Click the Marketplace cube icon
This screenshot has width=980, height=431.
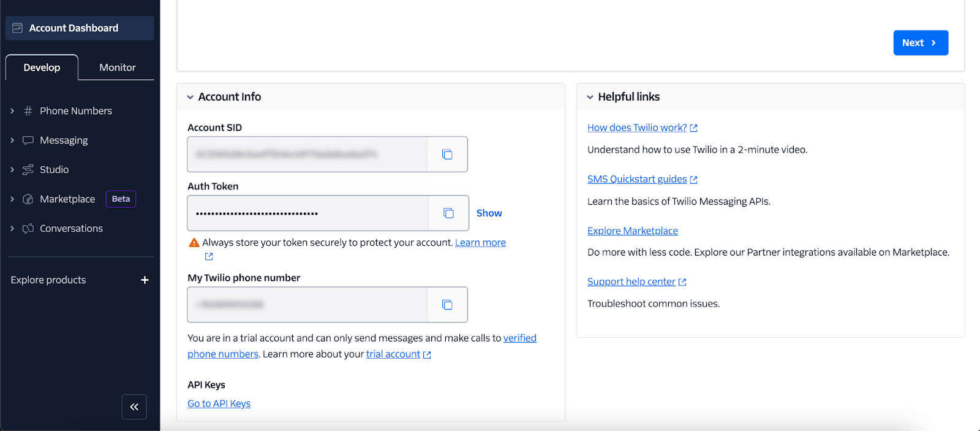pos(28,199)
